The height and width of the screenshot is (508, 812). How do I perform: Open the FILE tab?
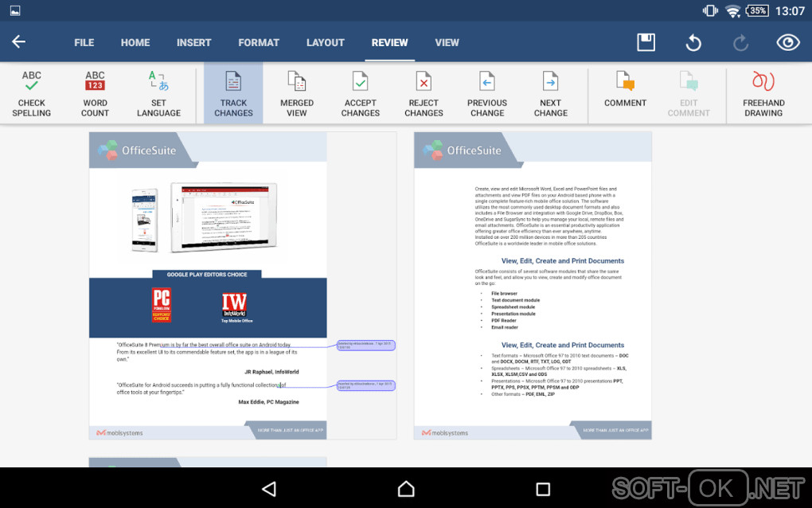point(84,42)
